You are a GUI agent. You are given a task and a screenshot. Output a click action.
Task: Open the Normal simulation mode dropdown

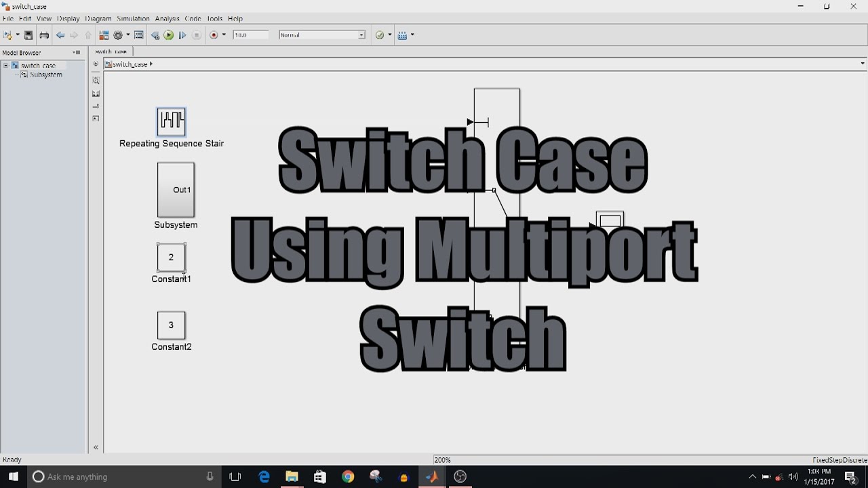point(322,35)
